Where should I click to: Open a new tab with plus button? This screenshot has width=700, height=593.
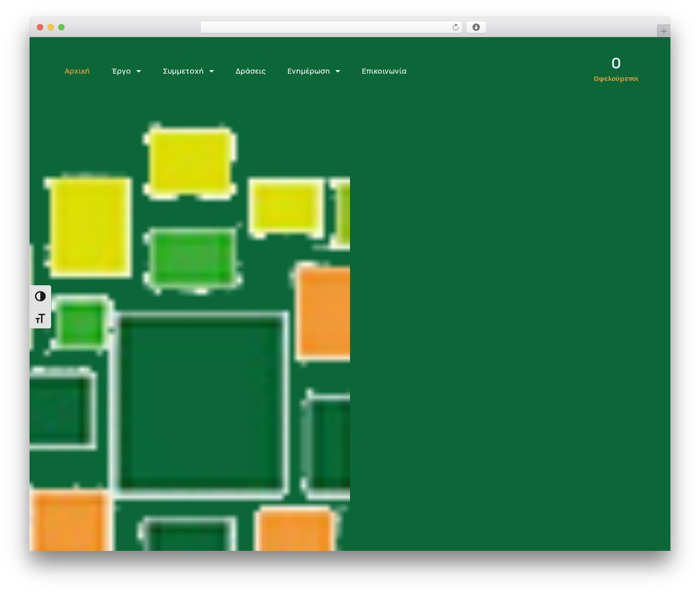coord(663,31)
